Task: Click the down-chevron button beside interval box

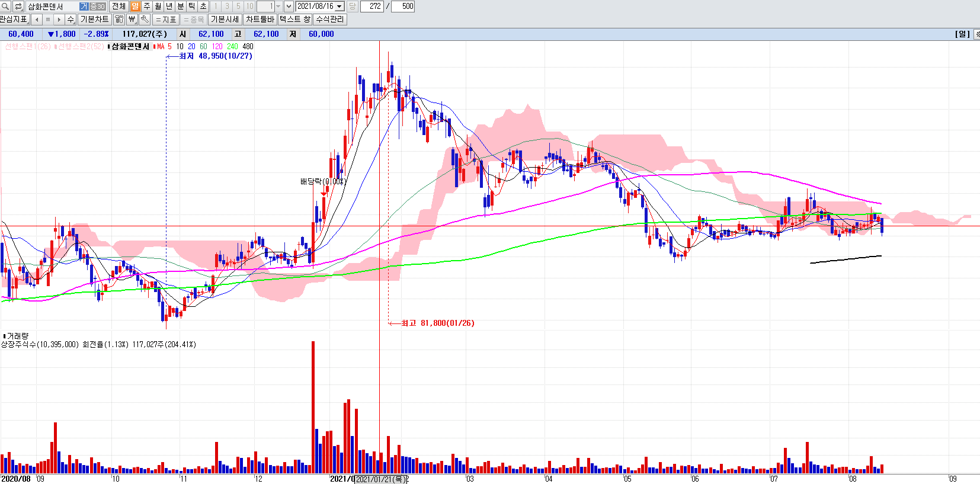Action: pyautogui.click(x=289, y=7)
